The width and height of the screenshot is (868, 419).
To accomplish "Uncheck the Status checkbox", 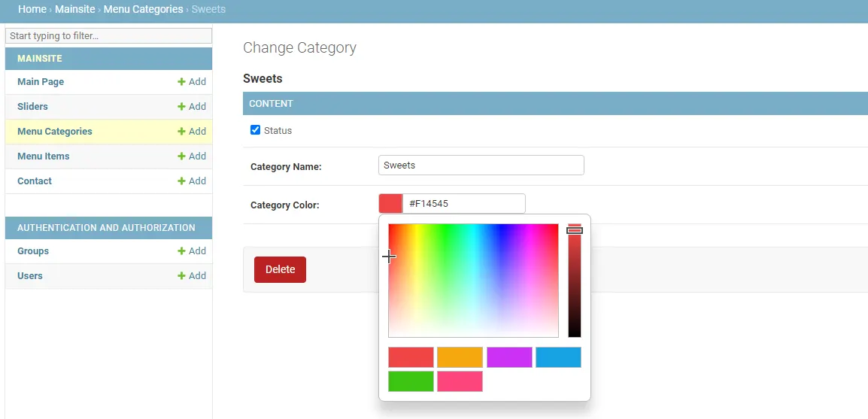I will [255, 130].
